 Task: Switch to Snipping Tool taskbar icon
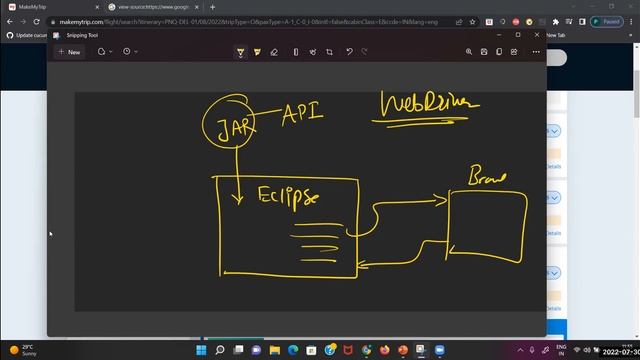421,350
